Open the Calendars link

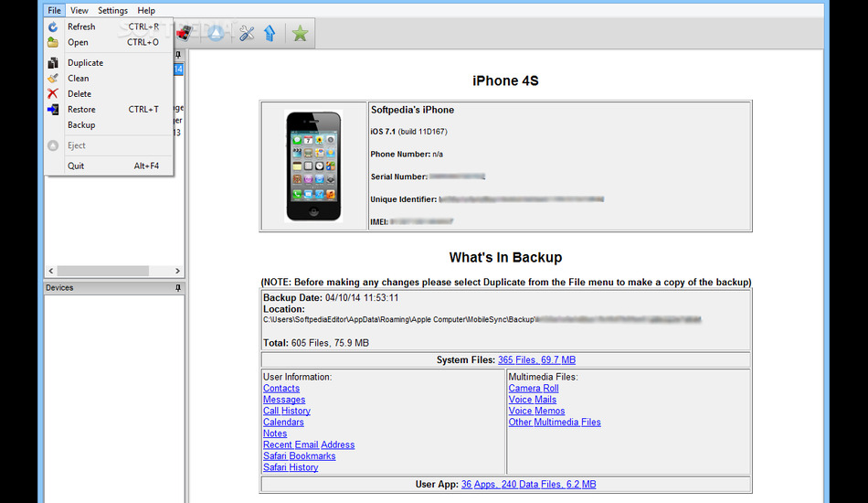coord(283,423)
